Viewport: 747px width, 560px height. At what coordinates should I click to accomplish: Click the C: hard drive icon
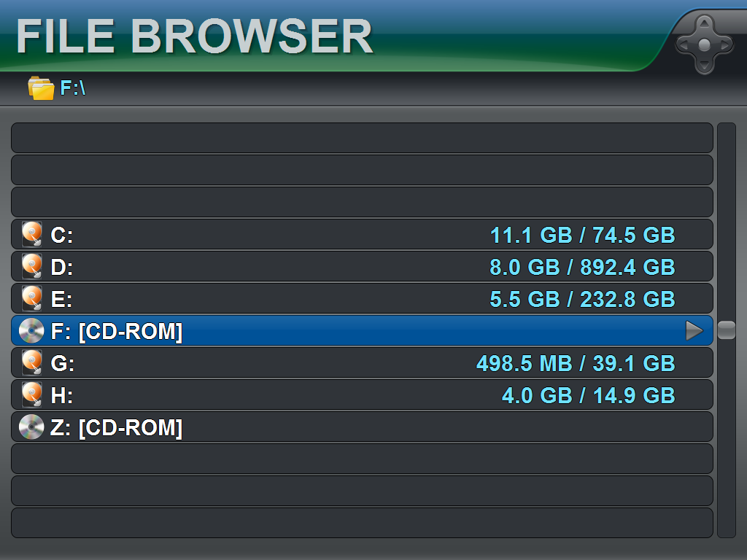[x=31, y=235]
